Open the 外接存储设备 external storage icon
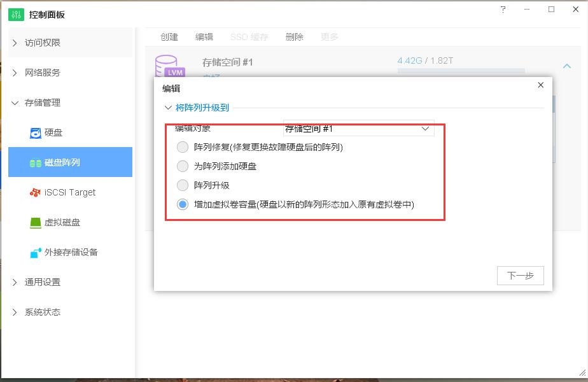588x382 pixels. [x=35, y=253]
